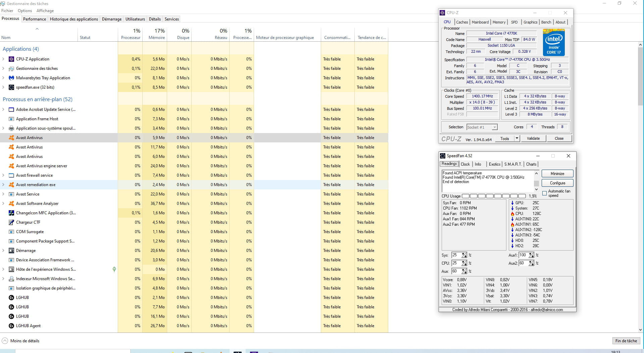644x353 pixels.
Task: Click the Aux2 fan speed stepper
Action: [x=531, y=263]
